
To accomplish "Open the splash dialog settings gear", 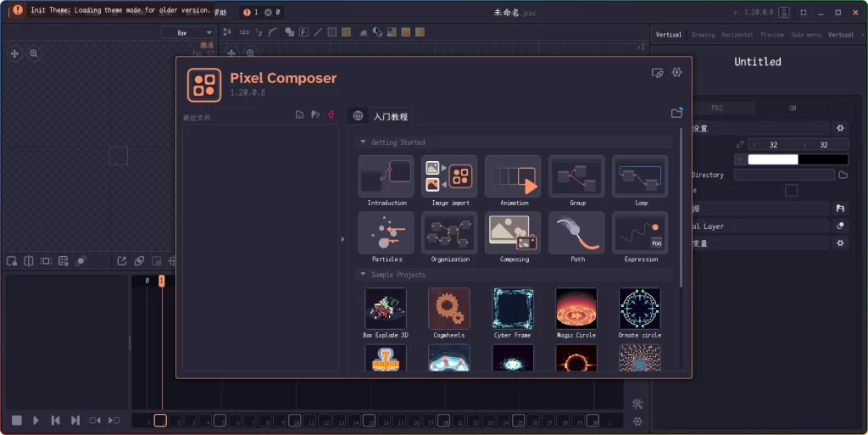I will pos(676,73).
